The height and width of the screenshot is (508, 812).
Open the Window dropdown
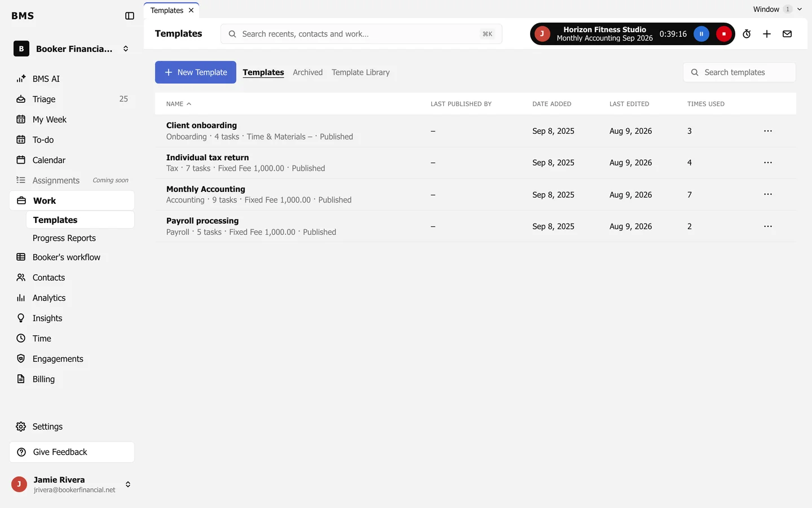[777, 9]
